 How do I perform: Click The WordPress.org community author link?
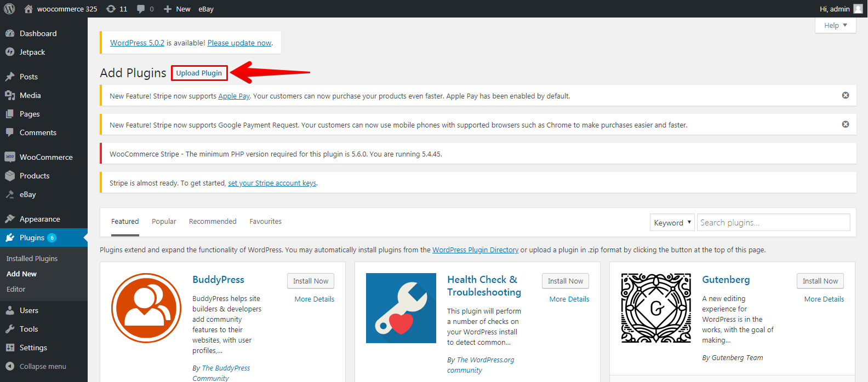(x=481, y=365)
